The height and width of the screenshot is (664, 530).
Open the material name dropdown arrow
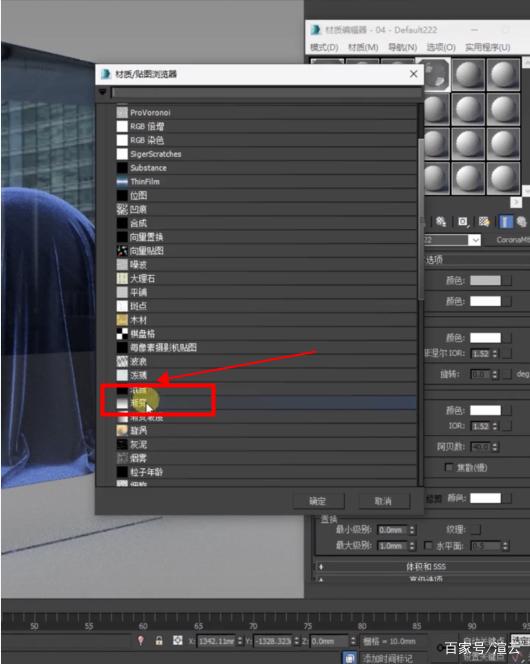coord(475,240)
